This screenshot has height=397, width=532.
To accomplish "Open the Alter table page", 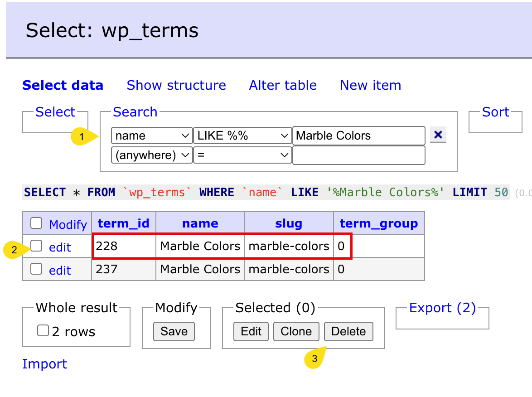I will [283, 85].
